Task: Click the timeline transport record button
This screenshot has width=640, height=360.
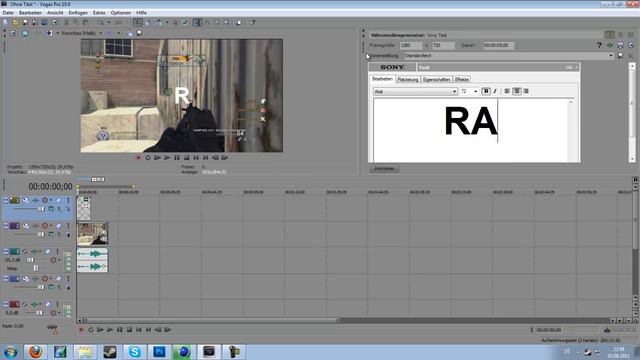Action: 81,330
